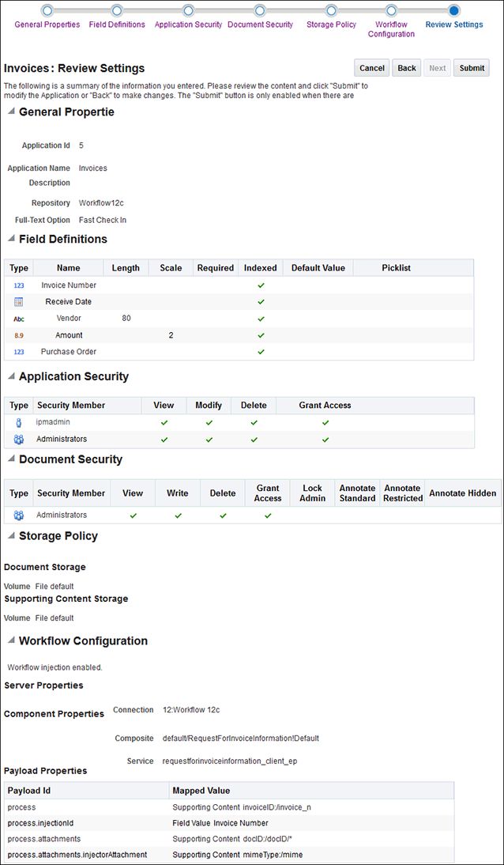Click Administrators Grant Access checkmark in Document Security
504x865 pixels.
[x=268, y=516]
